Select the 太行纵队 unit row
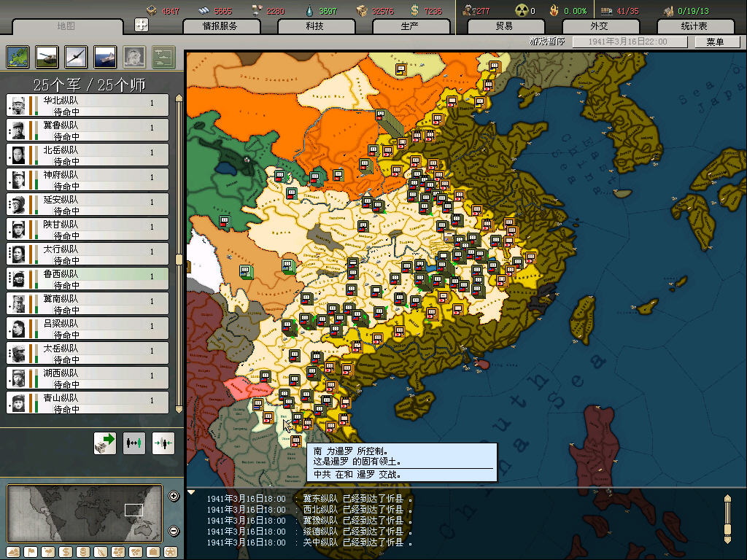747x560 pixels. 88,254
